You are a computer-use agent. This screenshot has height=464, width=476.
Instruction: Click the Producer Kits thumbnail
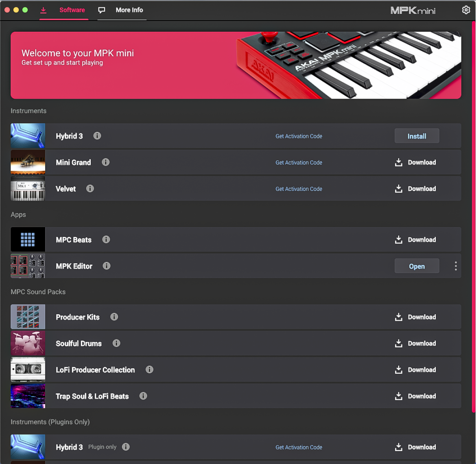[x=28, y=317]
